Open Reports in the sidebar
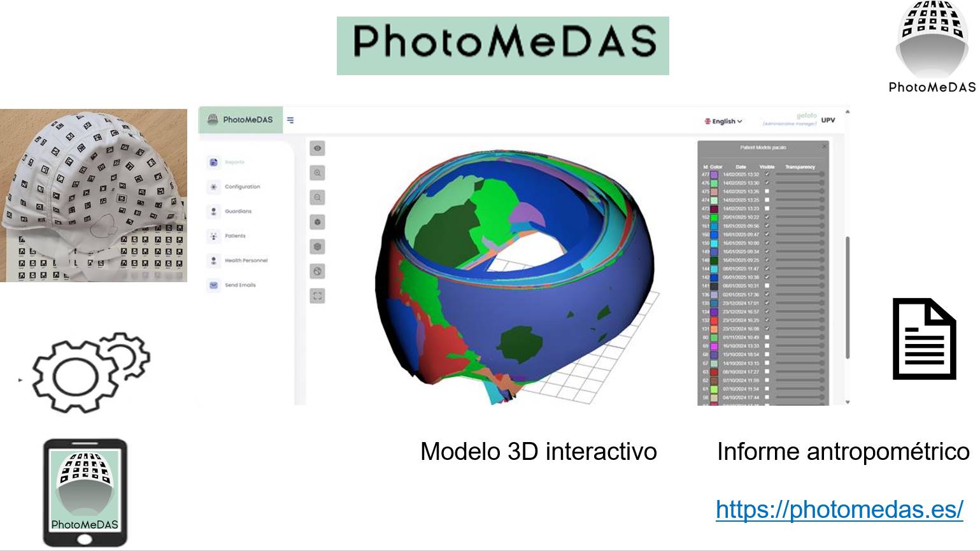 click(227, 162)
